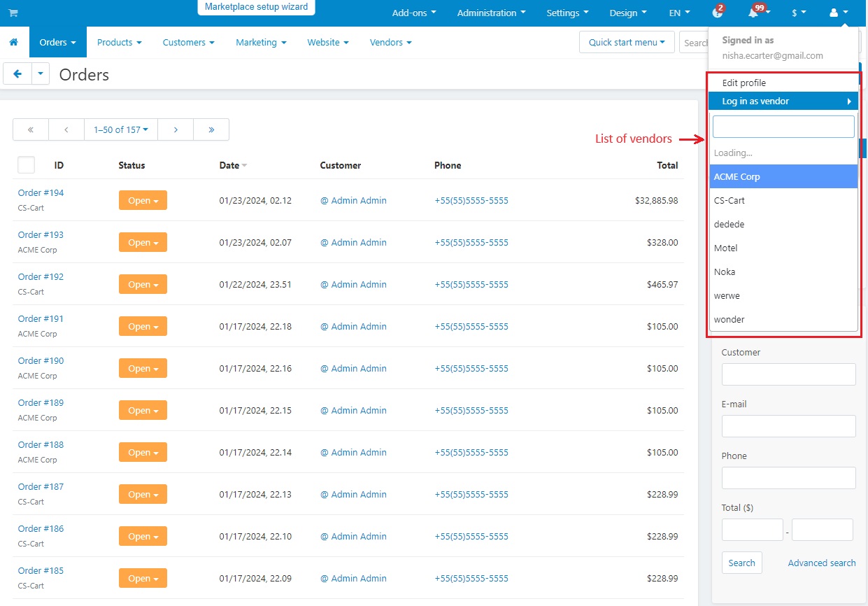Go to the home dashboard icon

coord(13,42)
